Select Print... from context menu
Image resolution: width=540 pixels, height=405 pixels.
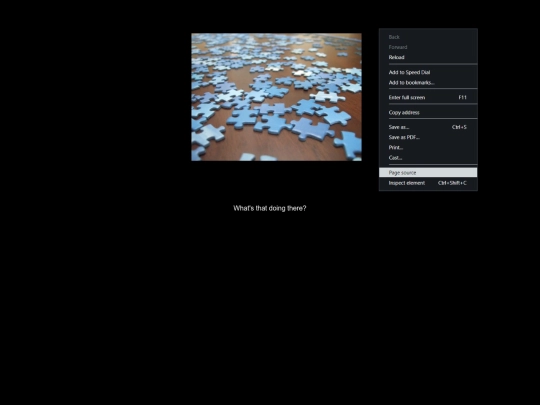[x=428, y=147]
